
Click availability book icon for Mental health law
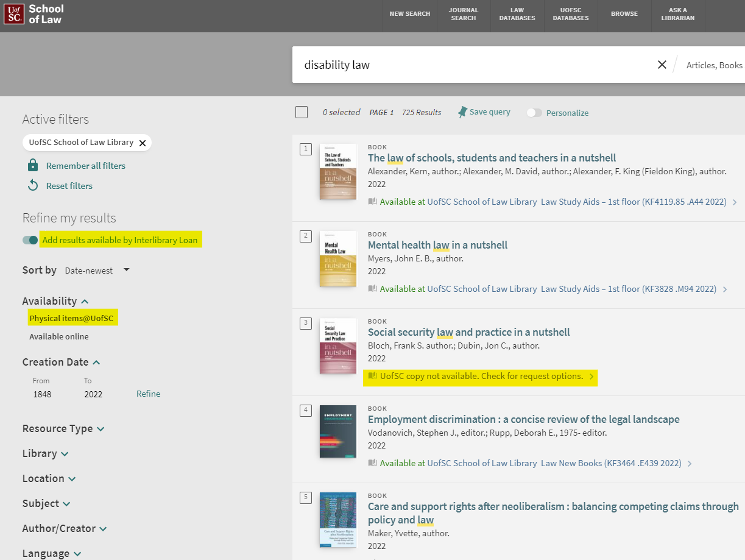point(373,289)
